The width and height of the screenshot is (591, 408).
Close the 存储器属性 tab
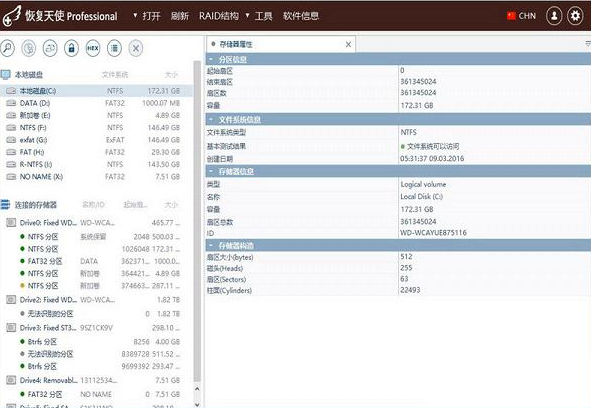pyautogui.click(x=348, y=44)
